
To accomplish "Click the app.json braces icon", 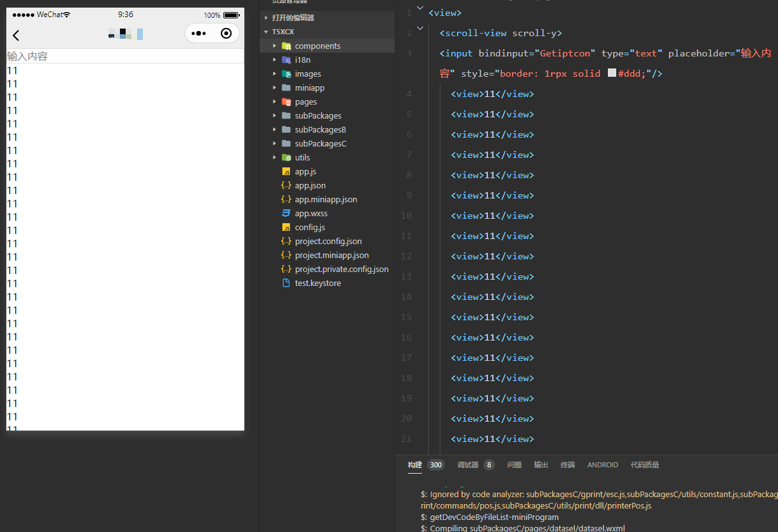I will 286,185.
